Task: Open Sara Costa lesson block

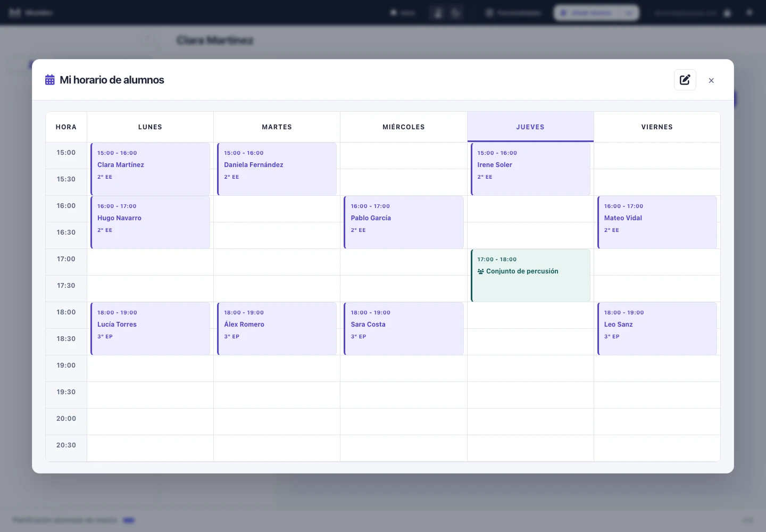Action: tap(404, 328)
